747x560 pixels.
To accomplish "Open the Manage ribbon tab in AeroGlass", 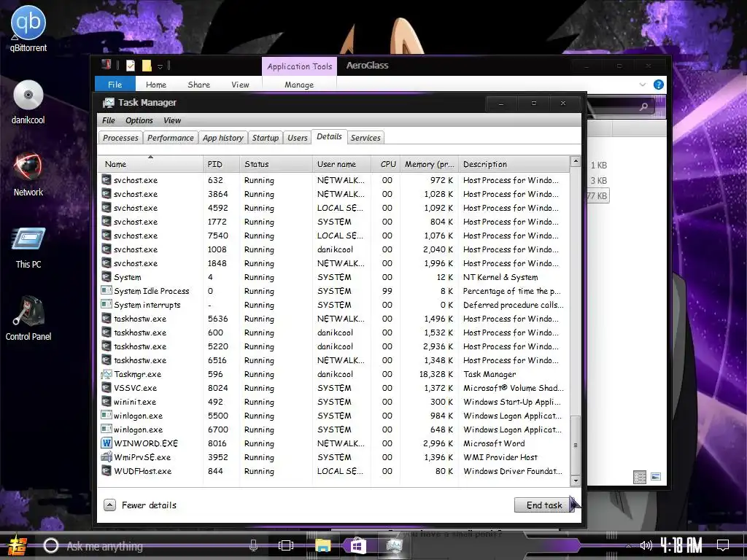I will 299,85.
